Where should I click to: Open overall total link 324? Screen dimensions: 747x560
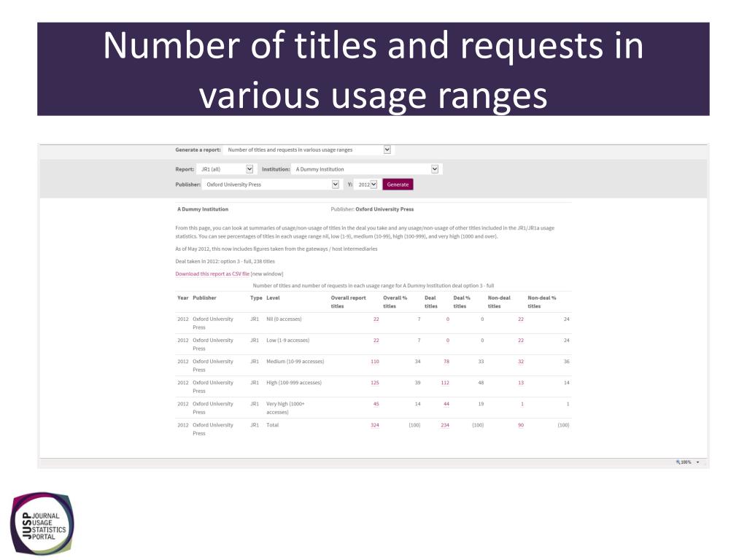(x=375, y=425)
